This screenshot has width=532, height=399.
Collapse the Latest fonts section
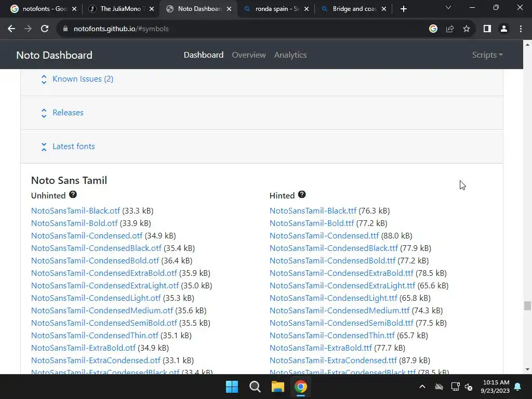coord(74,147)
